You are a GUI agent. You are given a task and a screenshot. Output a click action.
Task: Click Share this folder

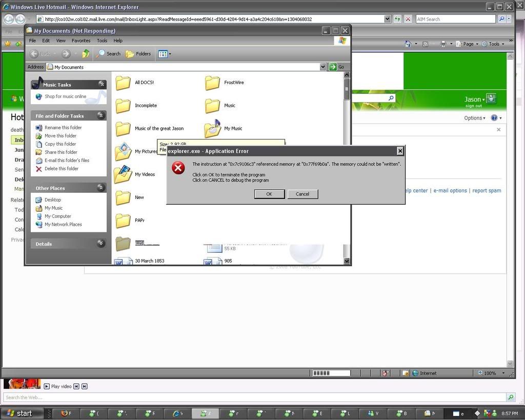pyautogui.click(x=61, y=152)
